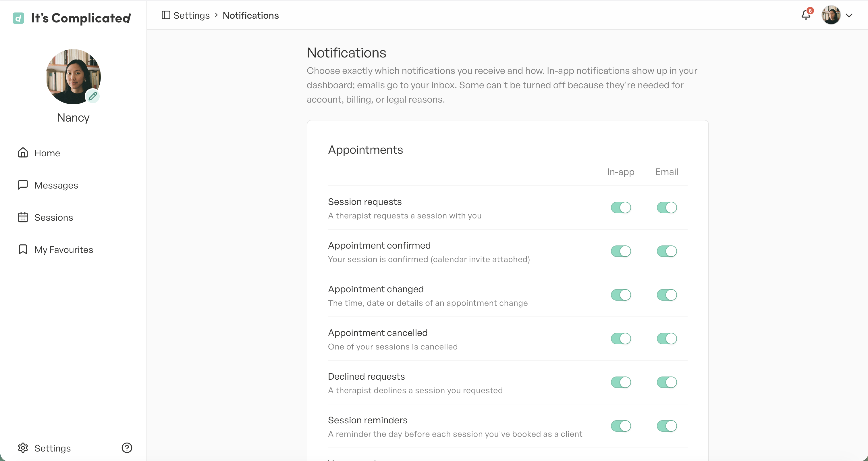Click the Appointment confirmed row label
This screenshot has width=868, height=461.
[379, 245]
